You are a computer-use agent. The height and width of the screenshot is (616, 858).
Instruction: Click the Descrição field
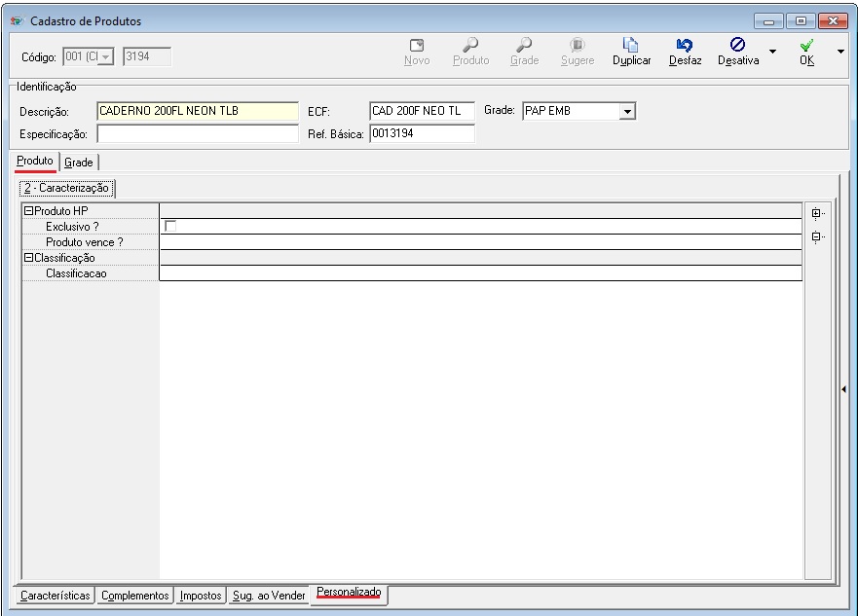point(198,111)
